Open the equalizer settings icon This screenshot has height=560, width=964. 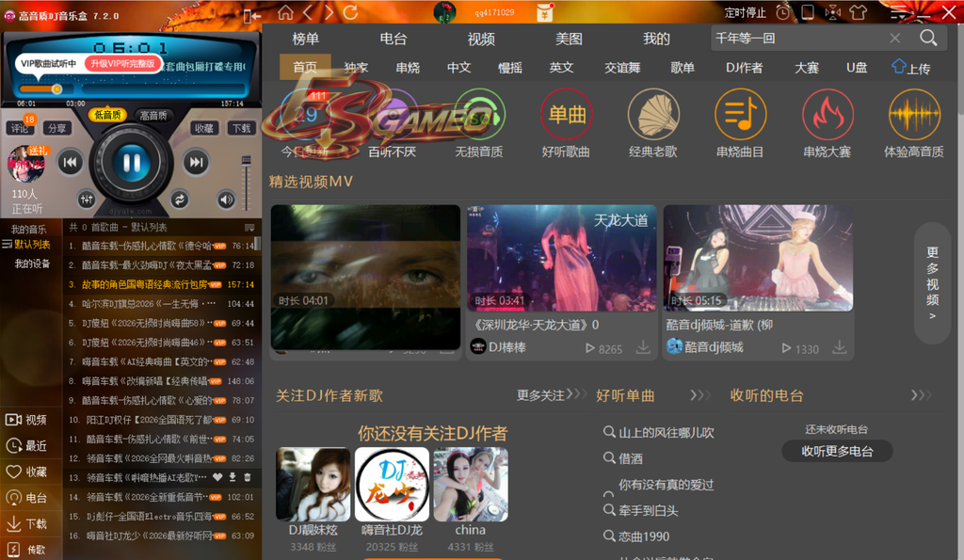point(87,200)
